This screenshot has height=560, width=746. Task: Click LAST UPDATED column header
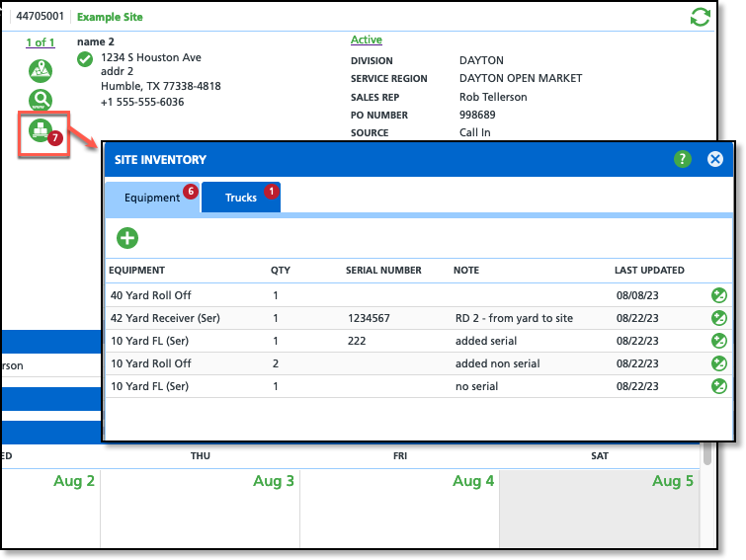pyautogui.click(x=649, y=270)
